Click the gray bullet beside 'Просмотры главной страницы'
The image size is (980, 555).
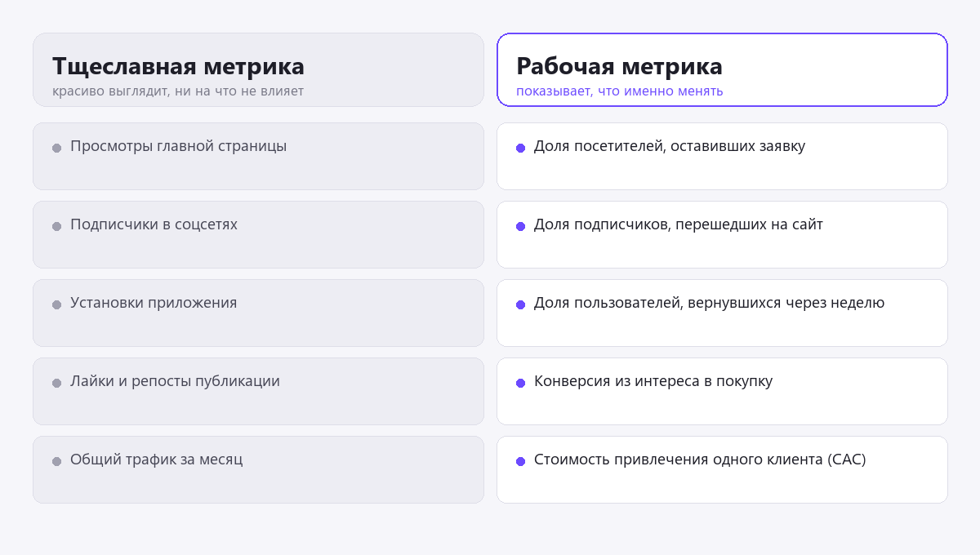click(x=57, y=148)
